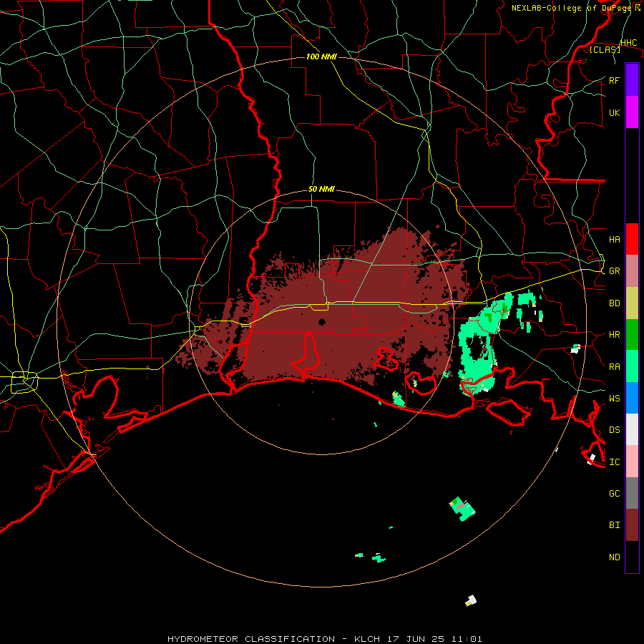Click the ND black legend swatch

[632, 557]
